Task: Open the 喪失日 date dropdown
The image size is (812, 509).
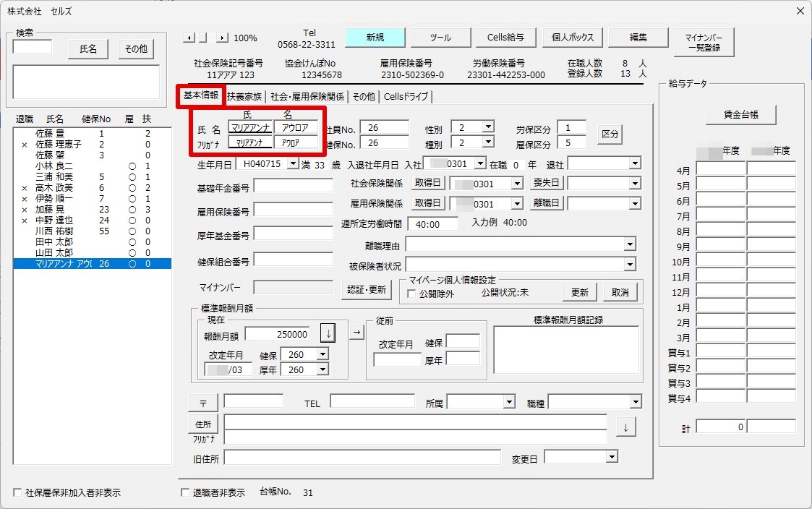Action: [636, 184]
